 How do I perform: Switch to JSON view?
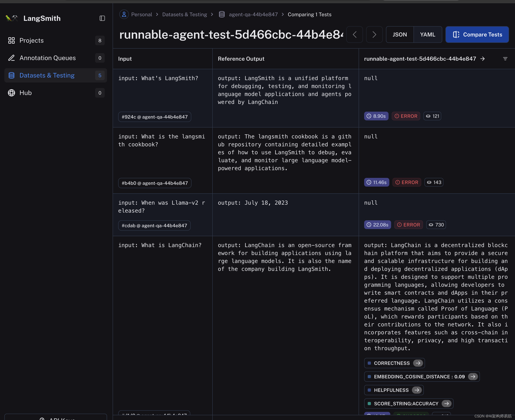(400, 35)
